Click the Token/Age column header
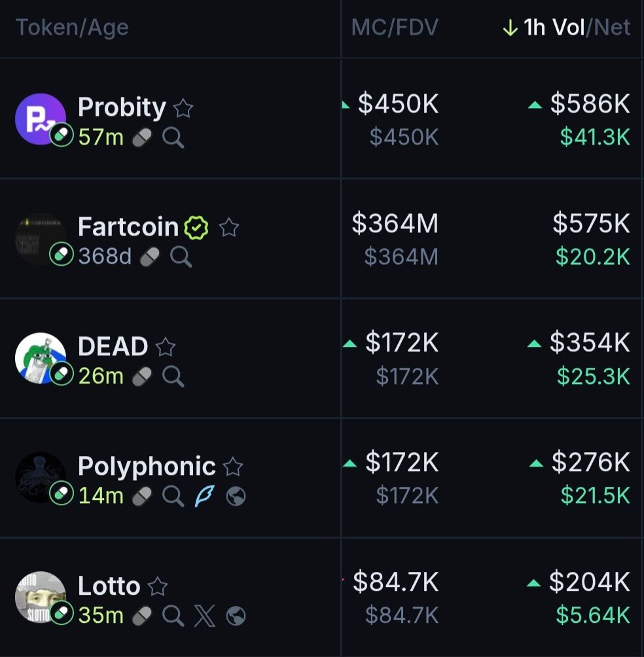 pyautogui.click(x=72, y=27)
